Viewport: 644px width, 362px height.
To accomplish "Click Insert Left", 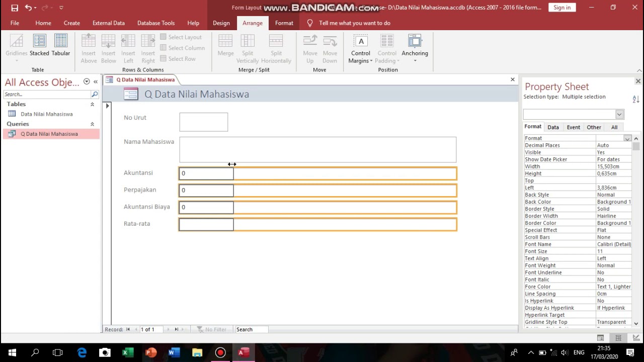I will point(128,49).
